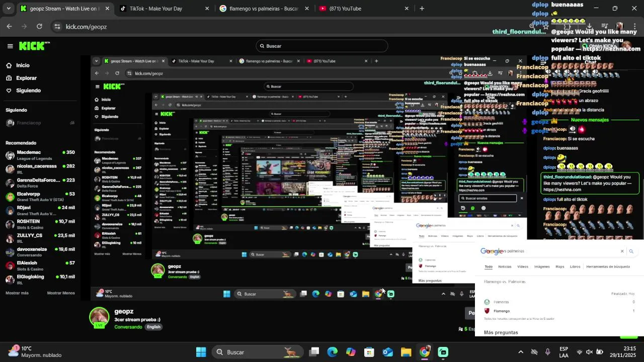The image size is (644, 362).
Task: Click Noticias tab in Google overlay
Action: tap(505, 266)
